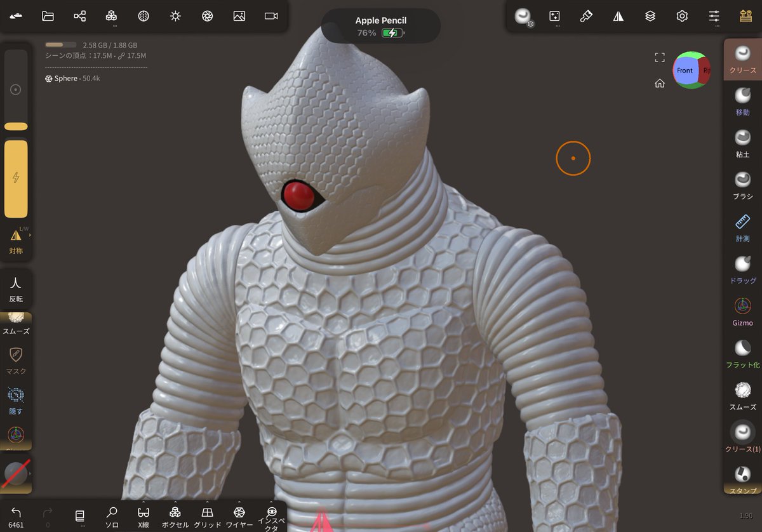Select the スタンプ (Stamp) tool

coord(743,479)
